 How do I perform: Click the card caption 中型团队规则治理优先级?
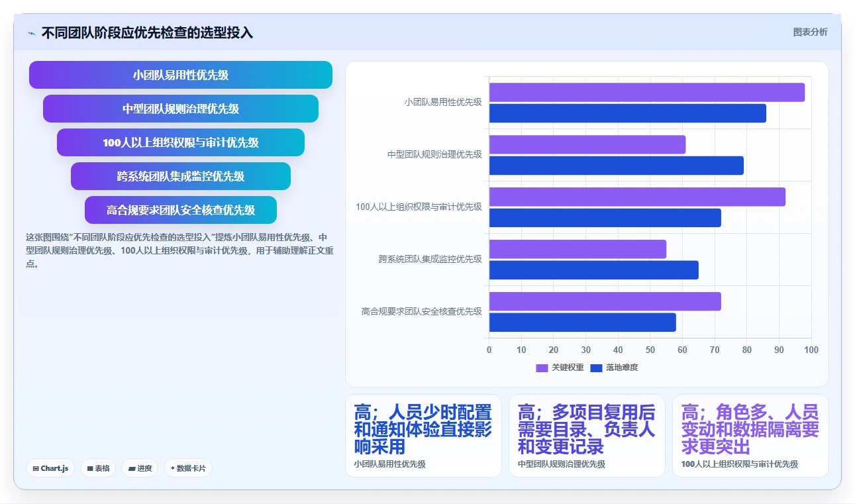562,464
